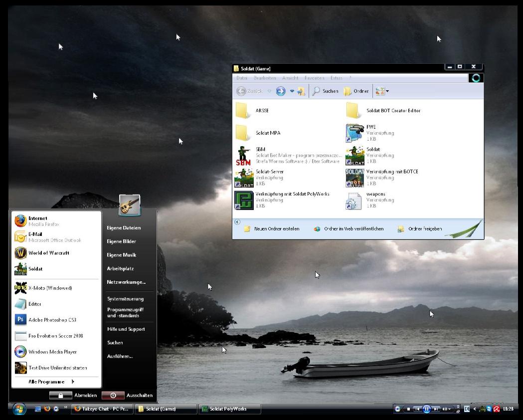The width and height of the screenshot is (523, 420).
Task: Open the Favoriten menu
Action: tap(314, 78)
